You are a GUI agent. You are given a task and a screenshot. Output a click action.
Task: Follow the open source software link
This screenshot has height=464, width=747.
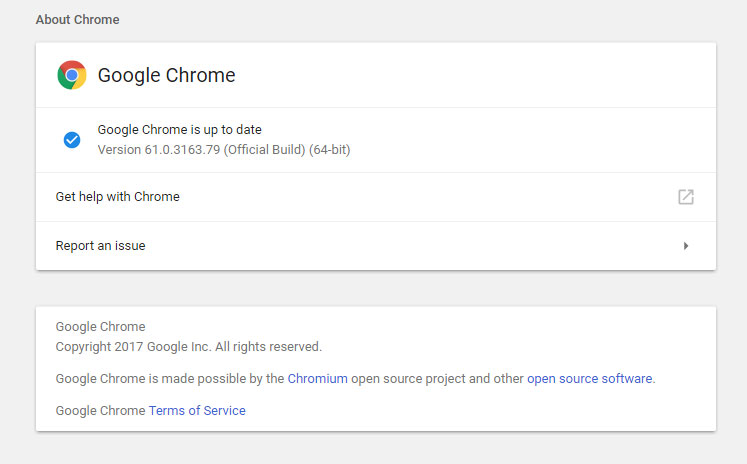(x=589, y=379)
